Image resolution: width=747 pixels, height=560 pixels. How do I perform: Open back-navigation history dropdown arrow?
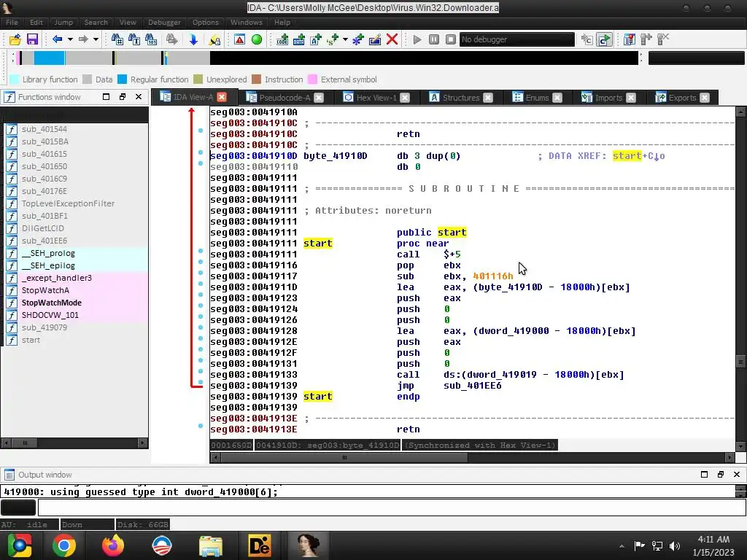tap(70, 39)
